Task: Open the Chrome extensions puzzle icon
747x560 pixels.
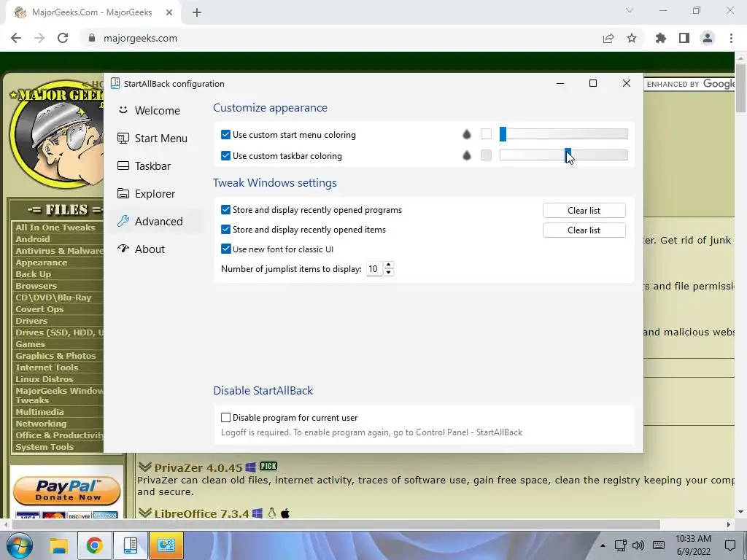Action: coord(661,38)
